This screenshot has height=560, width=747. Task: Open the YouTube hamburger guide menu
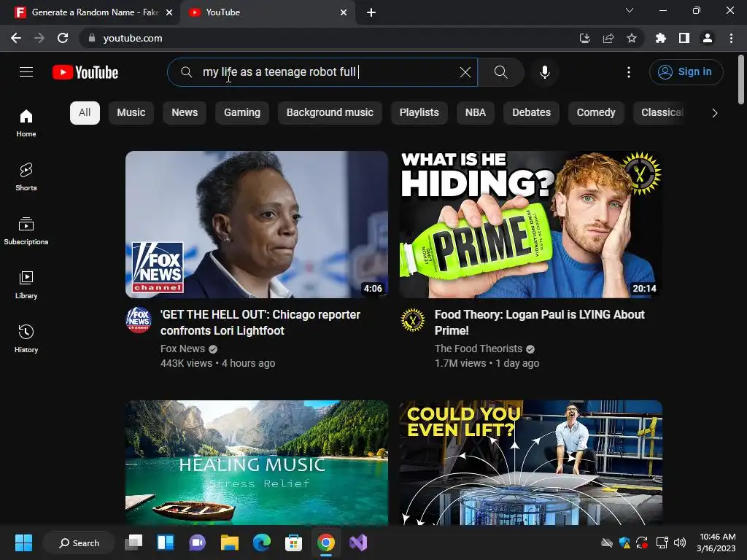pyautogui.click(x=26, y=72)
